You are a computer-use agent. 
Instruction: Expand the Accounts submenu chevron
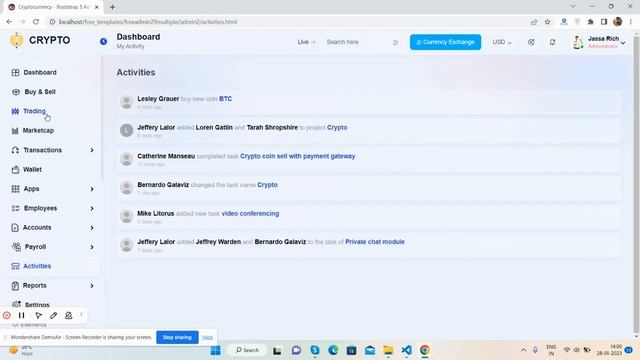tap(92, 228)
